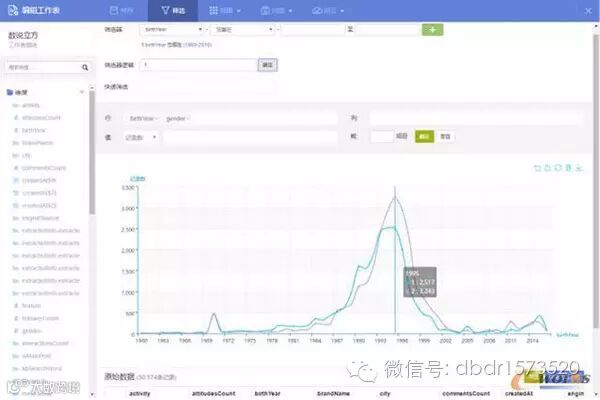Click the filter range start input
Image resolution: width=600 pixels, height=400 pixels.
(312, 29)
